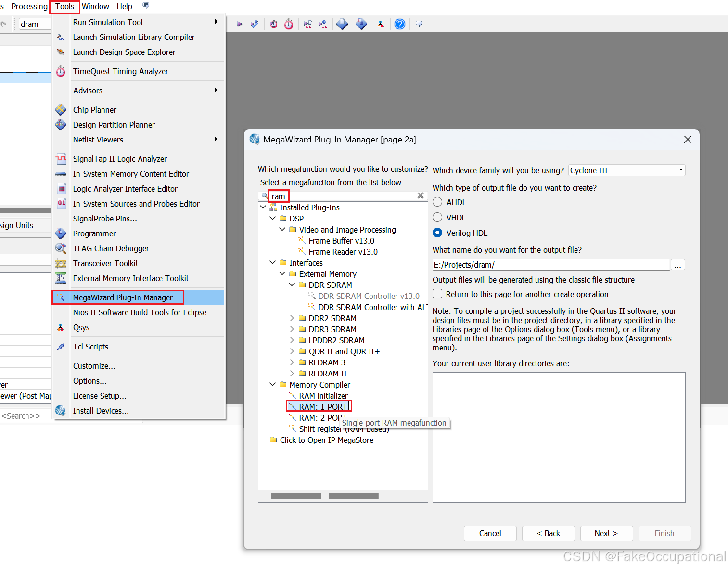Click the Click to Open IP MegaStore item
The width and height of the screenshot is (728, 569).
(x=326, y=440)
